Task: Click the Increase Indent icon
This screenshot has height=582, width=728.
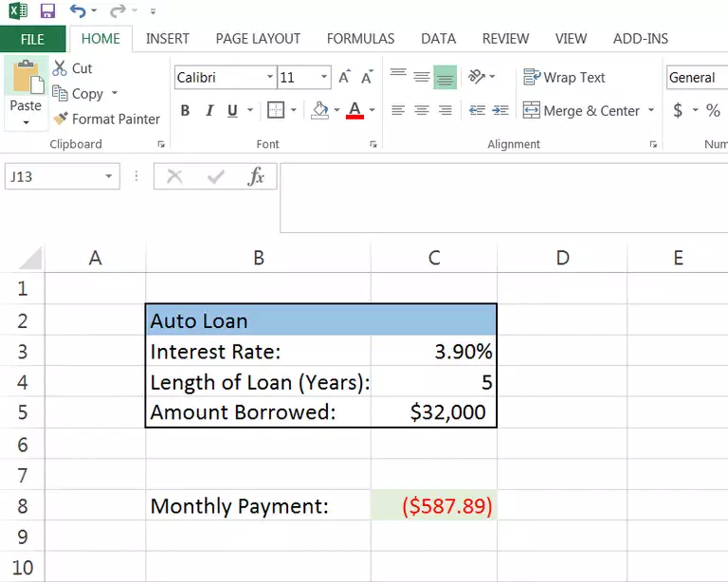Action: (x=500, y=111)
